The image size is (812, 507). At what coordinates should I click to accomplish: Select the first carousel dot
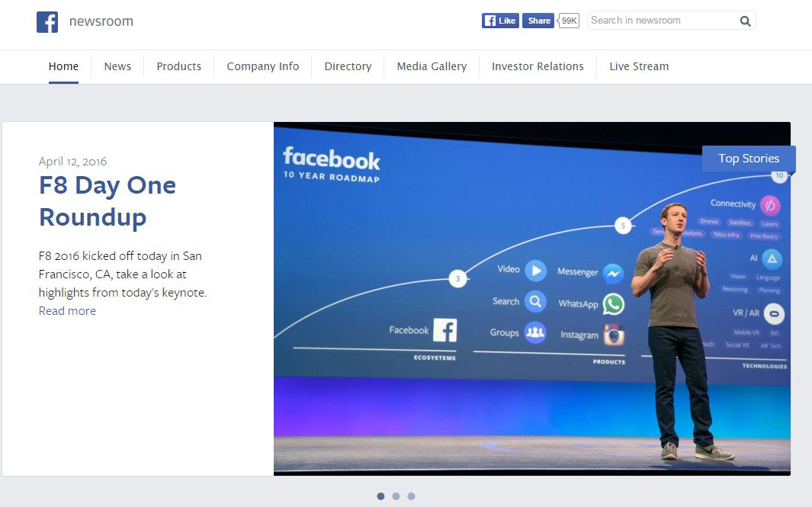[380, 496]
